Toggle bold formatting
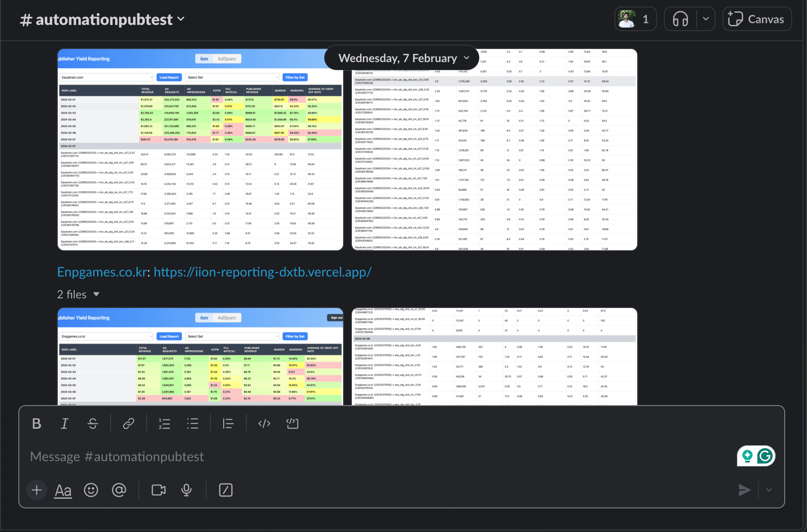 coord(37,423)
